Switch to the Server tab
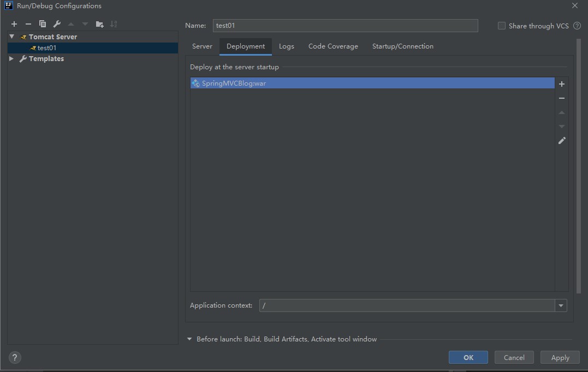The height and width of the screenshot is (372, 588). (202, 46)
